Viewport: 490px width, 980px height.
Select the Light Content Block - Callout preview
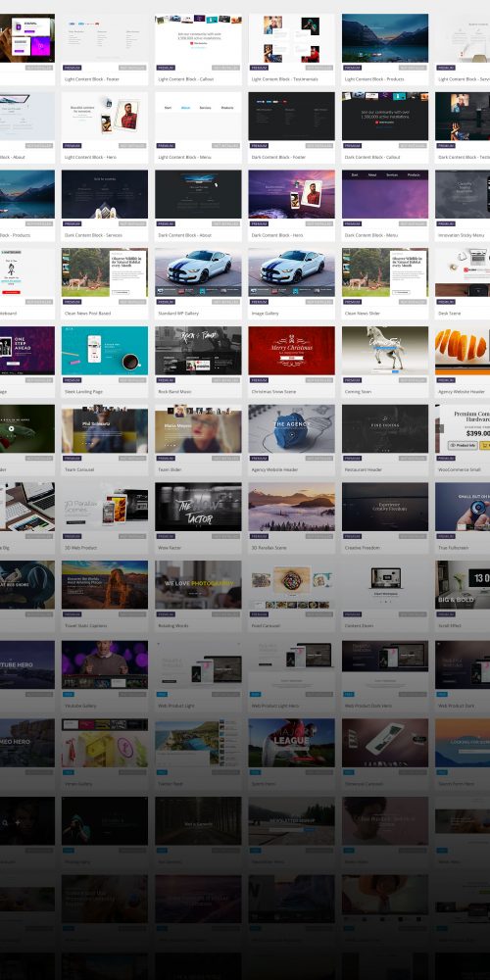(x=198, y=38)
